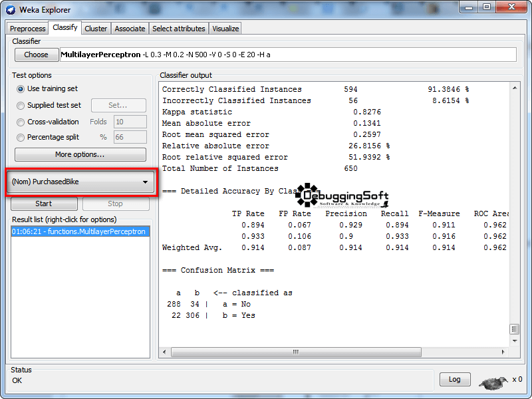Select the Cross-validation radio button
Viewport: 532px width, 399px height.
[x=21, y=122]
